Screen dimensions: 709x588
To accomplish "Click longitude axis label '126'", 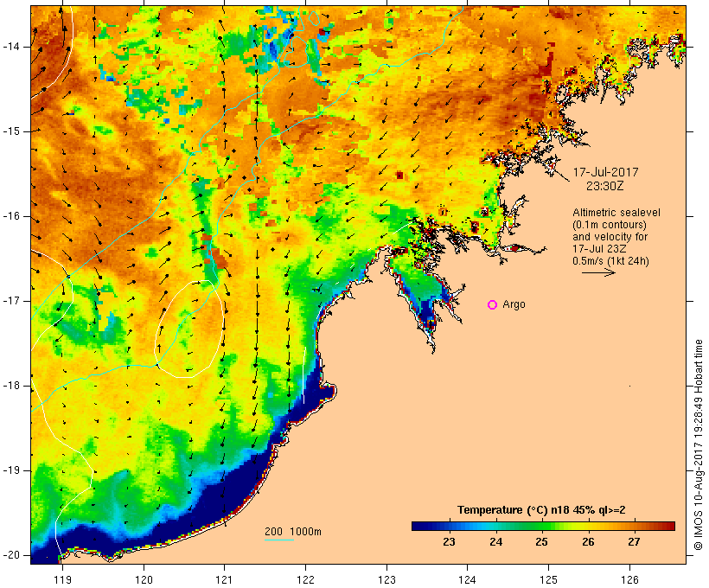I will (x=629, y=580).
